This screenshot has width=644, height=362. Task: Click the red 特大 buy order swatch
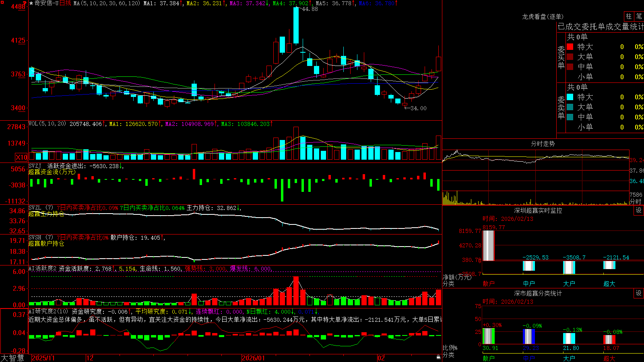pyautogui.click(x=570, y=47)
